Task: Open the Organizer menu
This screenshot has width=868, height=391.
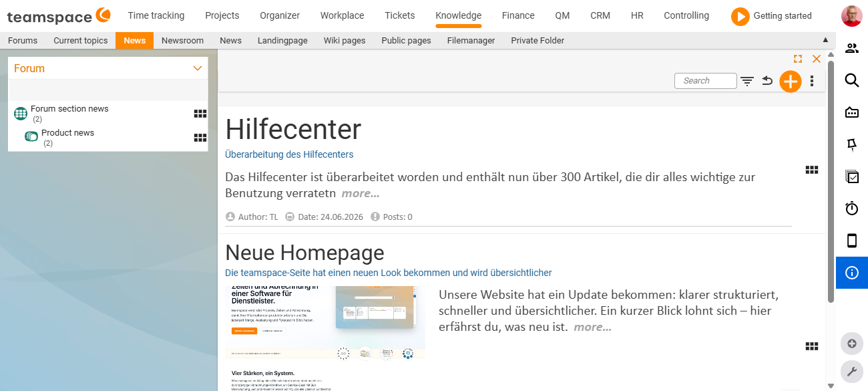Action: click(280, 15)
